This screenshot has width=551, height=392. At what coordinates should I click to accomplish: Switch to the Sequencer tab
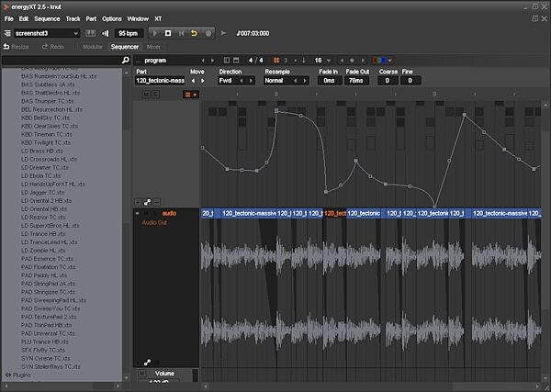click(x=125, y=47)
